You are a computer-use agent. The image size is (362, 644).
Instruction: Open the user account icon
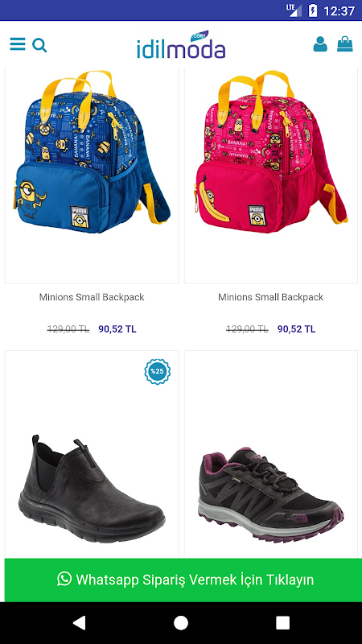pos(320,44)
